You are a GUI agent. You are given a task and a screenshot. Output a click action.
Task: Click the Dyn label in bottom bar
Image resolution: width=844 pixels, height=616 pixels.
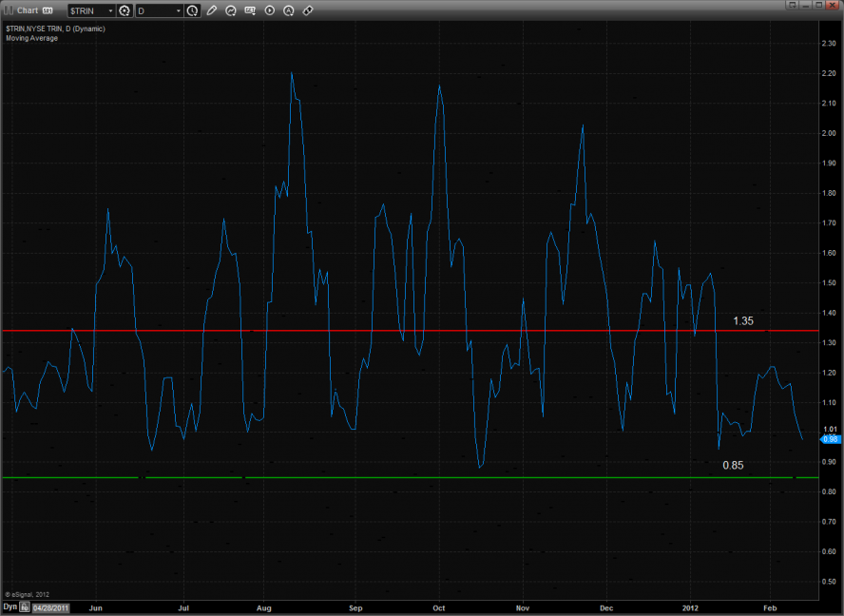[10, 606]
